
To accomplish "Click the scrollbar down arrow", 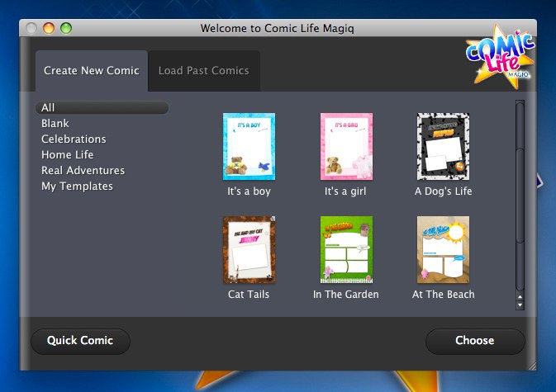I will point(520,305).
